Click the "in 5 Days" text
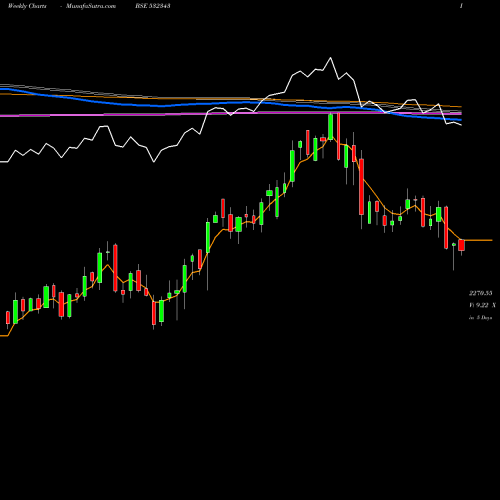The height and width of the screenshot is (500, 500). pyautogui.click(x=481, y=318)
